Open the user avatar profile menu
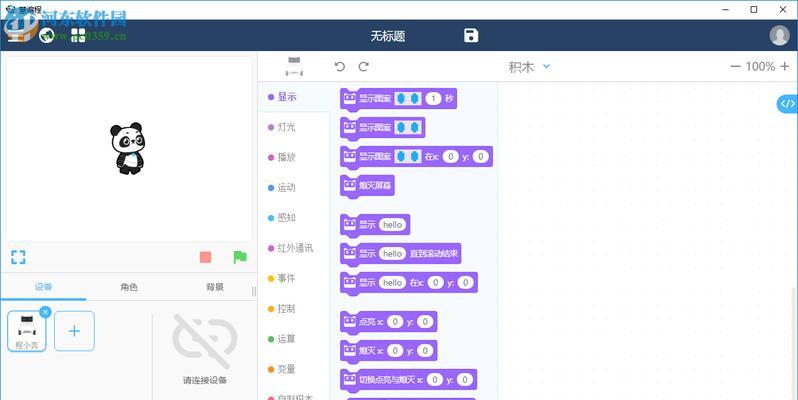 click(779, 35)
